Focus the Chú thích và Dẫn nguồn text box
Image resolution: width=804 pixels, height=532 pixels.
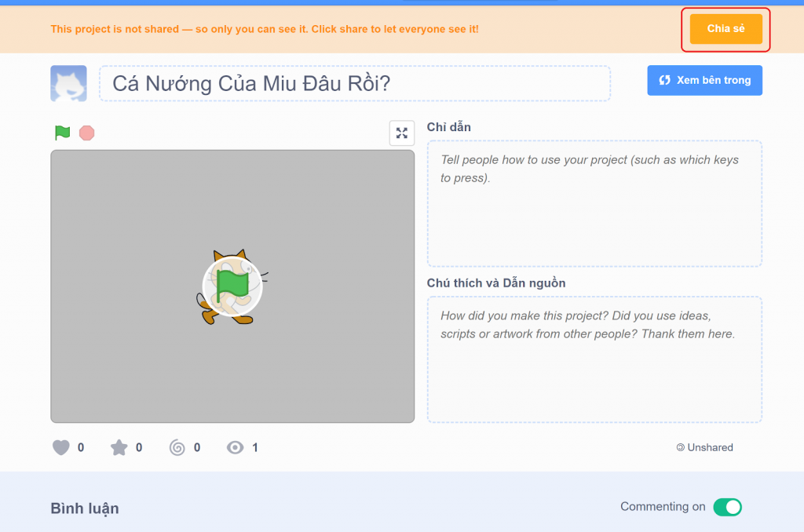pyautogui.click(x=594, y=359)
